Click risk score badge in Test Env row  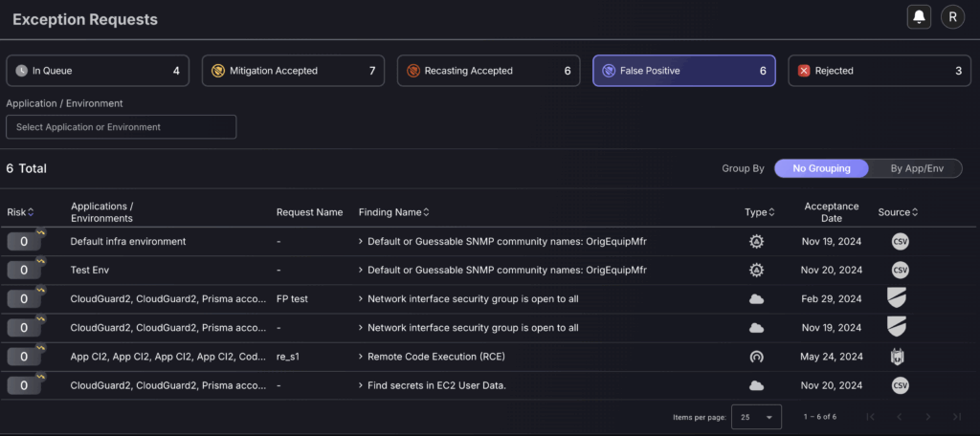(x=24, y=271)
